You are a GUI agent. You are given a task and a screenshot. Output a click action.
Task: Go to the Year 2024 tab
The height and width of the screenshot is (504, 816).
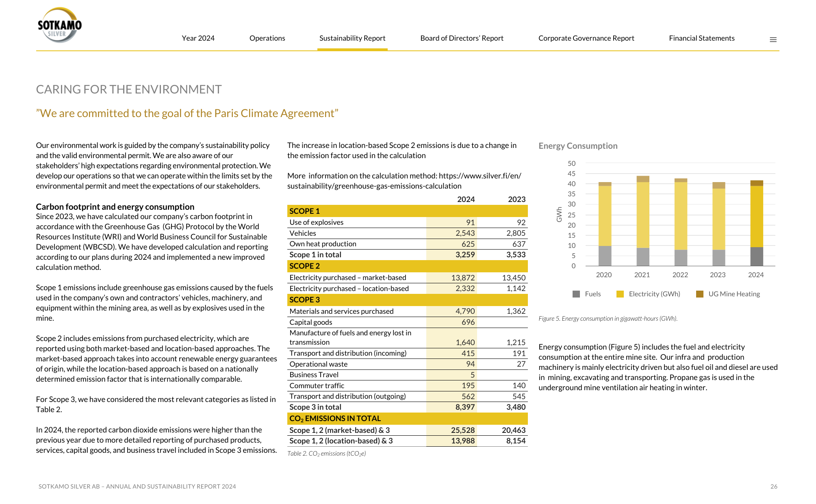[x=198, y=38]
